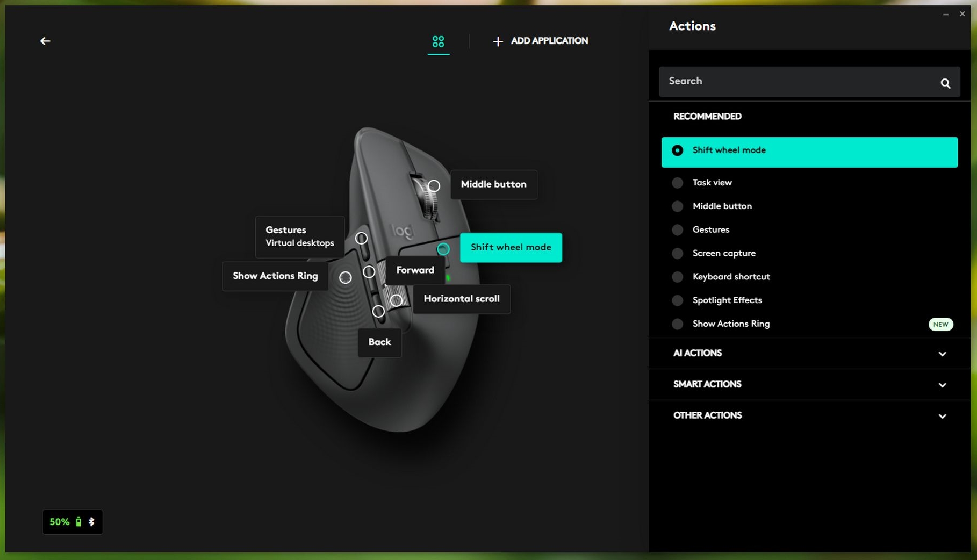Click the back arrow icon
The image size is (977, 560).
(45, 41)
